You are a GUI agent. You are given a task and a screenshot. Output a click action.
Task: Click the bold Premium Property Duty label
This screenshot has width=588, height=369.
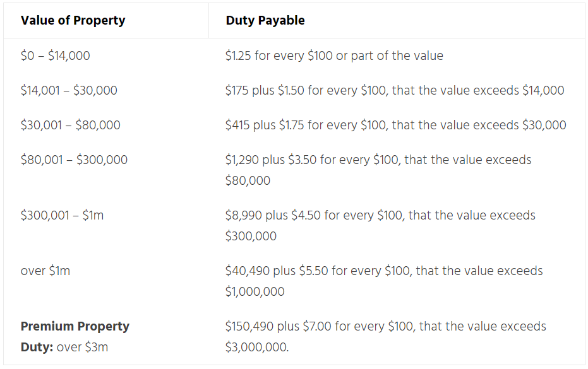coord(75,336)
